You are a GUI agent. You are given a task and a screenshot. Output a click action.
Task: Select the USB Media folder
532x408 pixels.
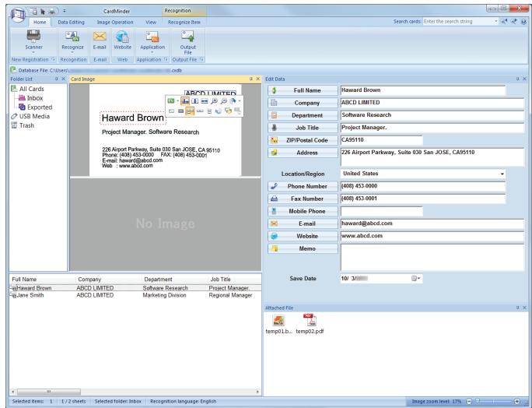click(x=30, y=116)
